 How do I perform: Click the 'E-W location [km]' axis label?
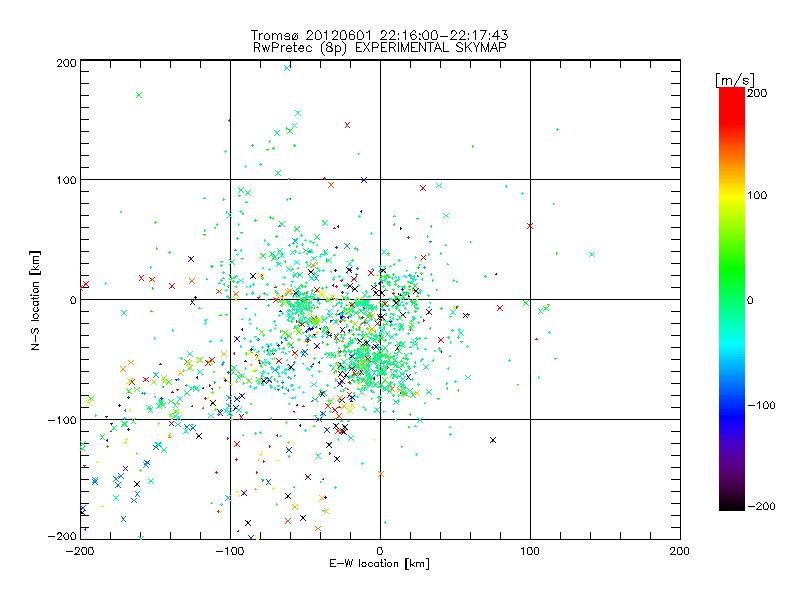click(379, 564)
